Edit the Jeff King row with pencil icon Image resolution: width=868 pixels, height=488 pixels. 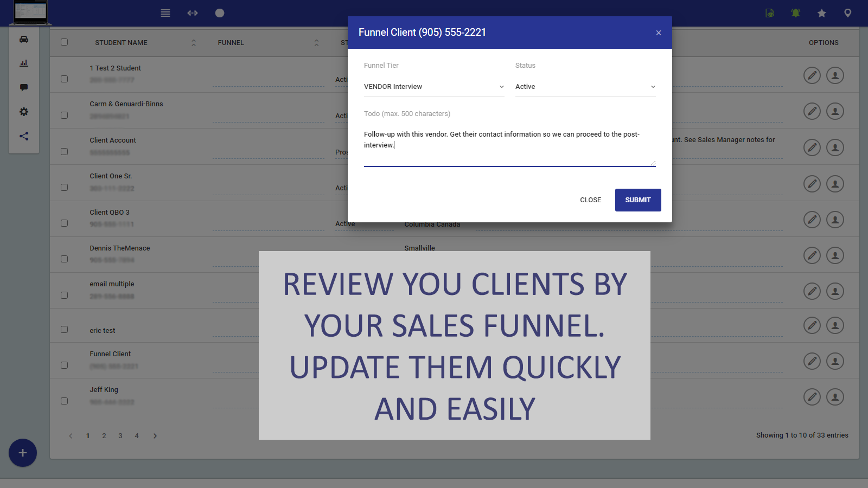tap(812, 397)
